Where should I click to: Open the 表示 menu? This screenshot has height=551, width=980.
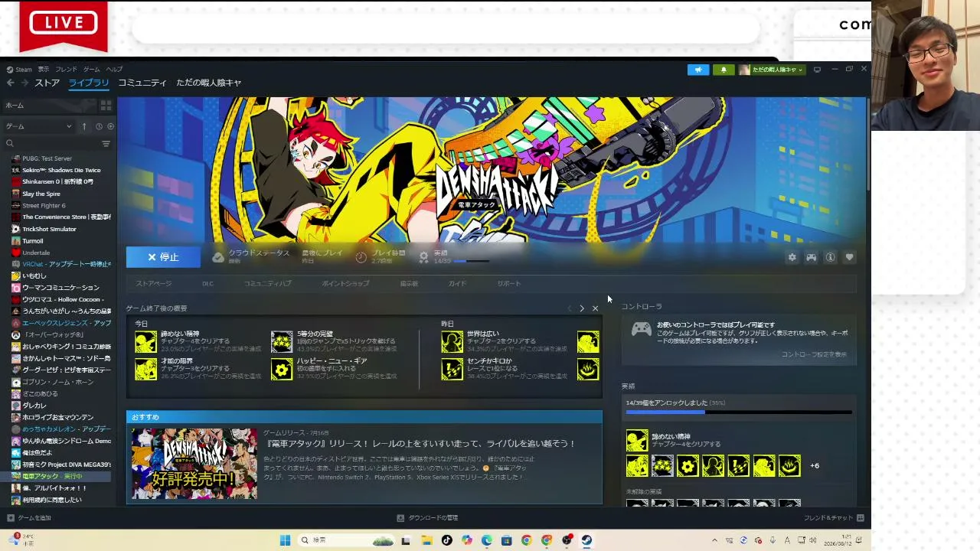point(44,70)
